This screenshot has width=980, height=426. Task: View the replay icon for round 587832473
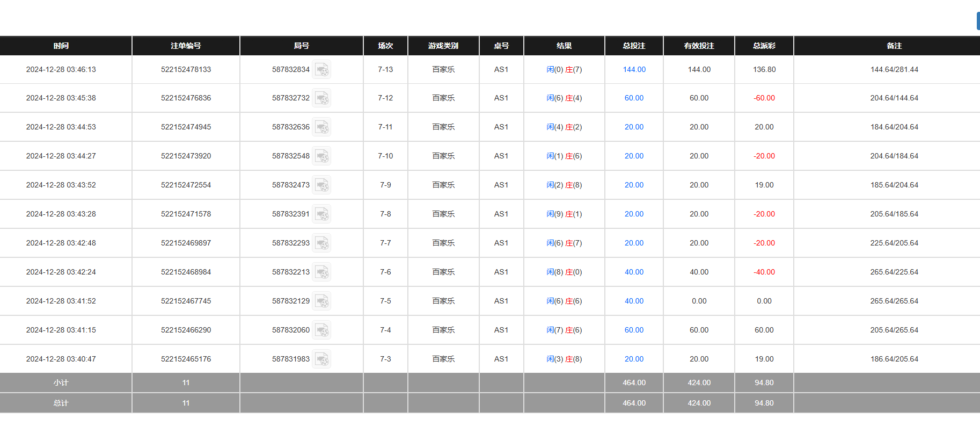(321, 185)
